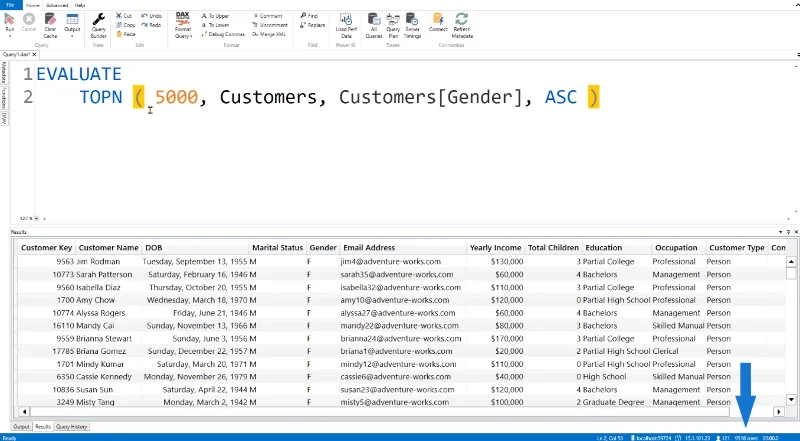Convert selection To Upper case
This screenshot has height=441, width=800.
(215, 16)
